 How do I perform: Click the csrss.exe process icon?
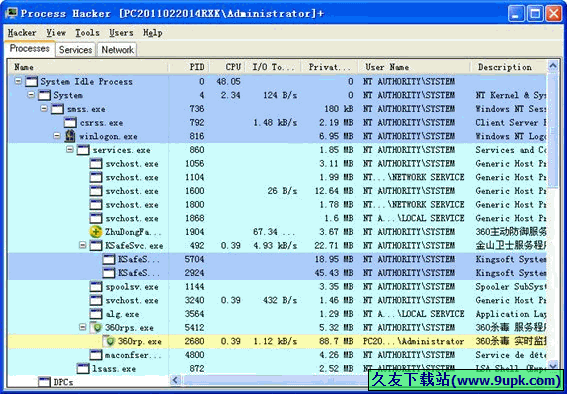71,123
